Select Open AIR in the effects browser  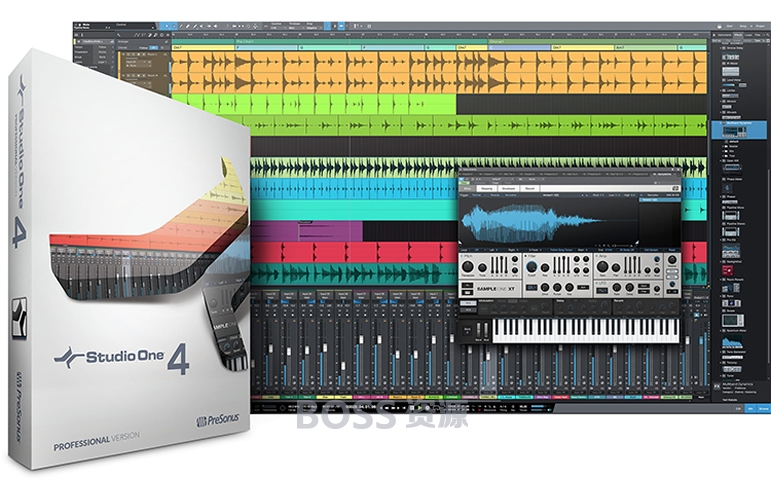(733, 160)
